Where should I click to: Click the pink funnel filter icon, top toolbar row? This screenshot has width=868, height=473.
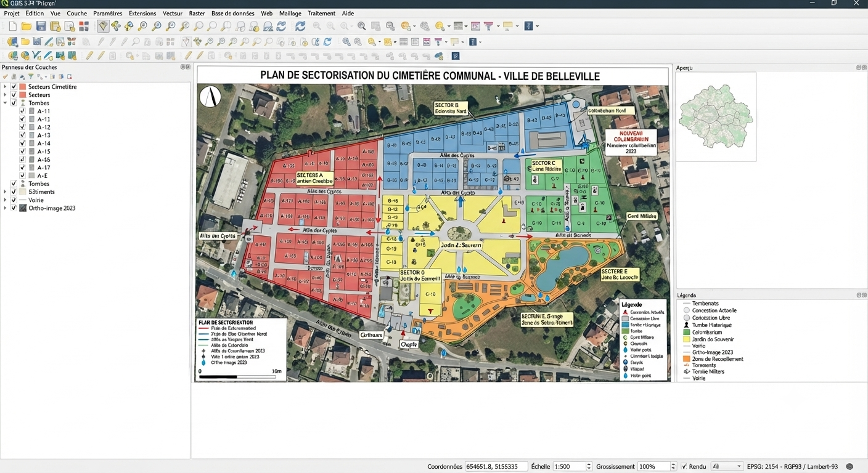[488, 26]
